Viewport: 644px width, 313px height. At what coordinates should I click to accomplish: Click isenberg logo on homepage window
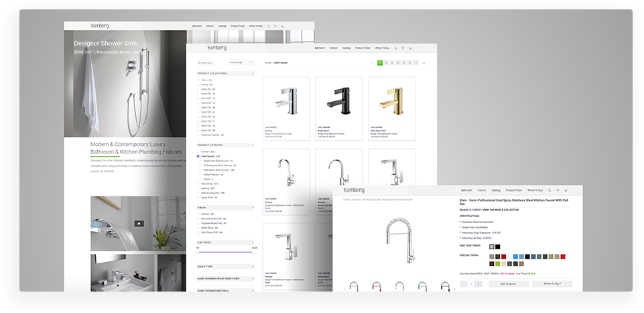[x=100, y=26]
